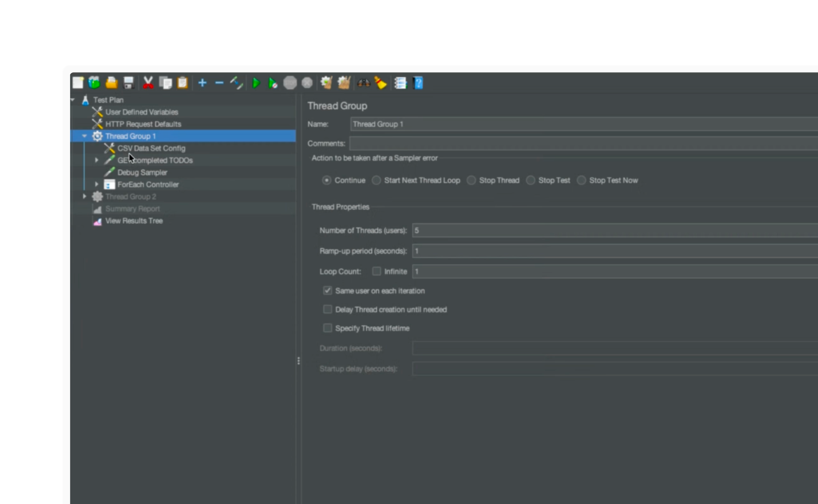Click the red scissors Cut icon
The width and height of the screenshot is (818, 504).
148,83
